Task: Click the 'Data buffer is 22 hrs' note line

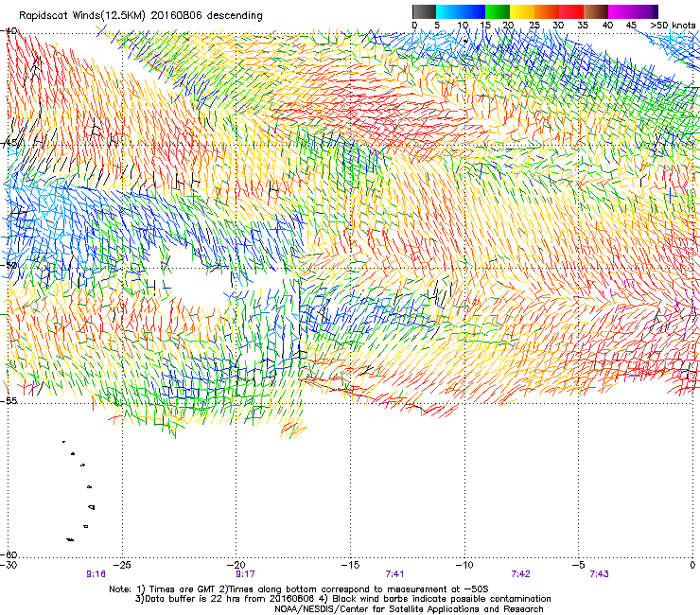Action: click(x=342, y=599)
